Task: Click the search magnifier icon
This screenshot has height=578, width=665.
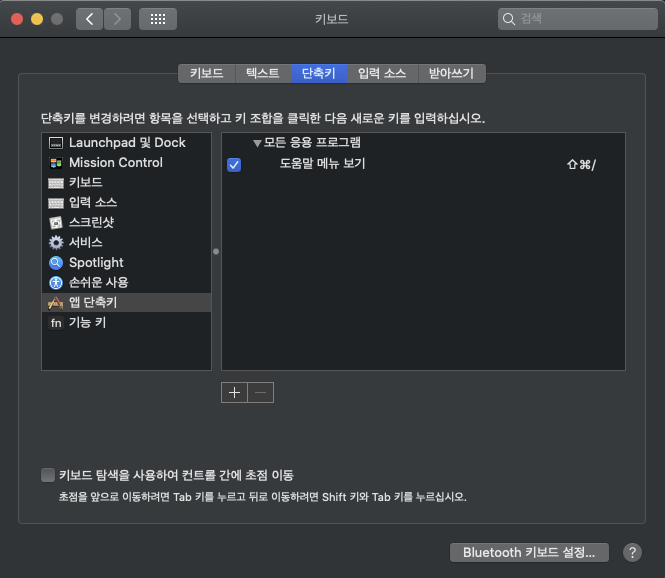Action: coord(509,19)
